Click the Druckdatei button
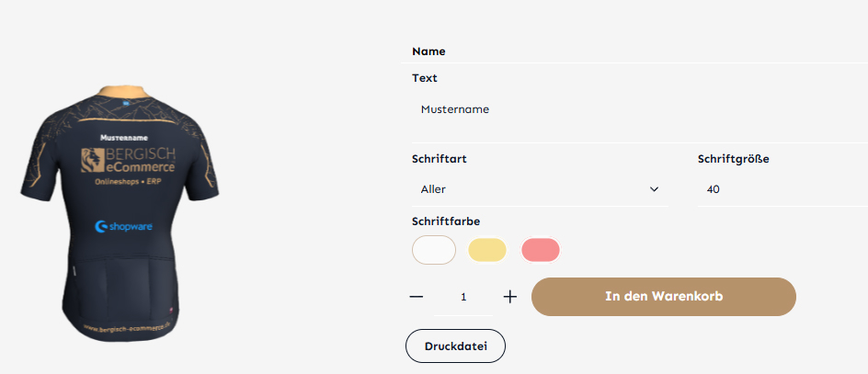Screen dimensions: 868x374 [x=455, y=346]
